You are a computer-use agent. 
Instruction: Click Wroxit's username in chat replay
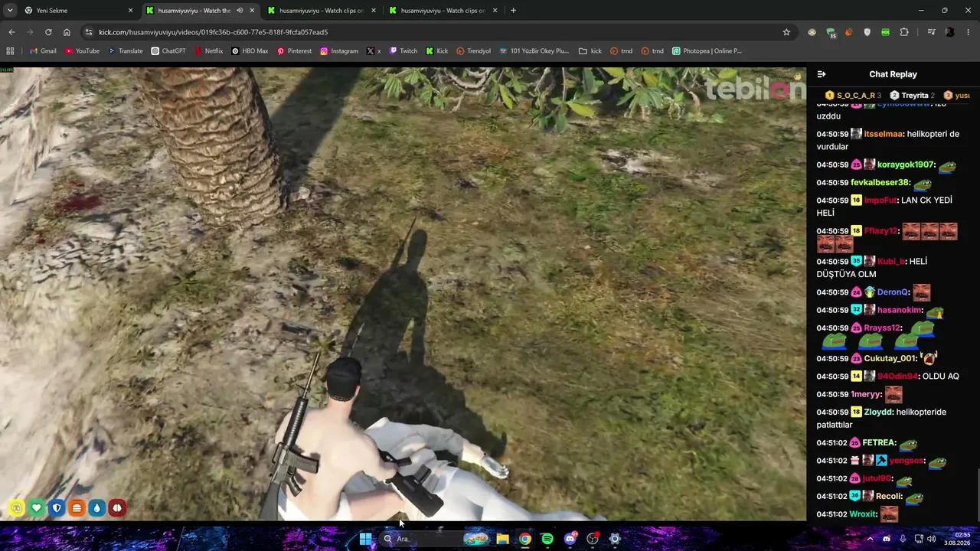863,514
